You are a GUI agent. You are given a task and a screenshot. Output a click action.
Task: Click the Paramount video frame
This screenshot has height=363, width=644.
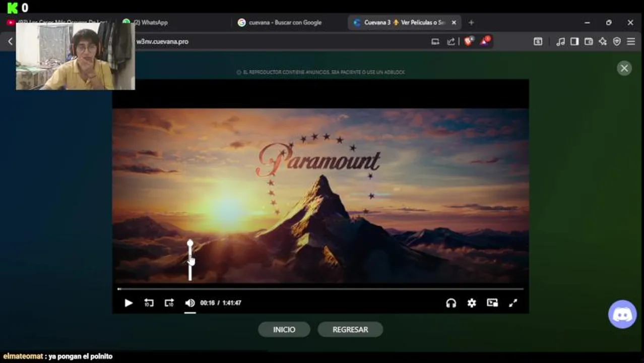(x=320, y=197)
